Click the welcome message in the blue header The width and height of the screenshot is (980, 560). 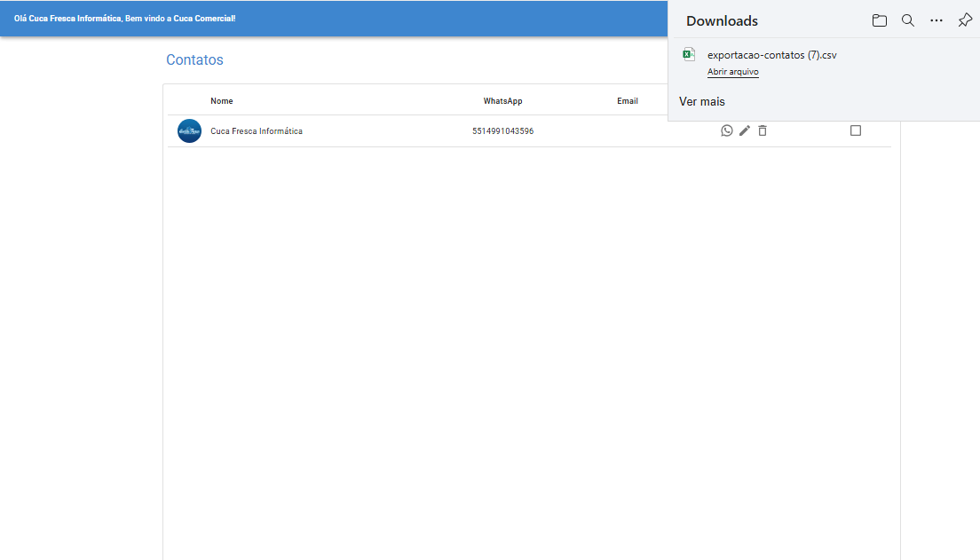125,19
